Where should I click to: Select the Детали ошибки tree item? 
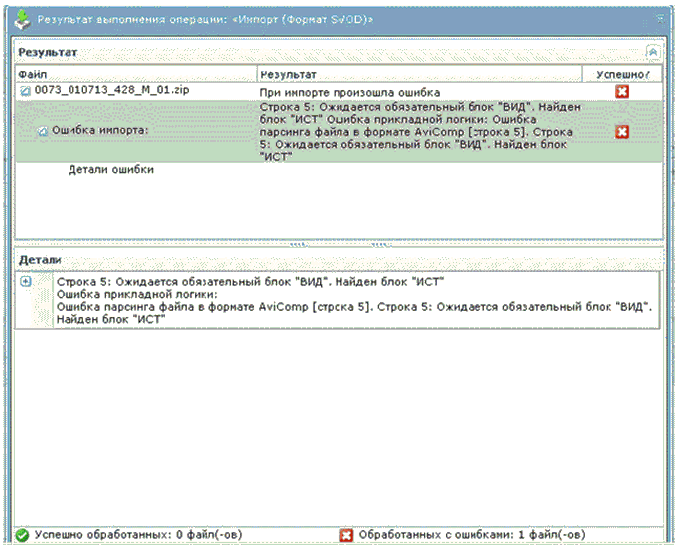(110, 170)
